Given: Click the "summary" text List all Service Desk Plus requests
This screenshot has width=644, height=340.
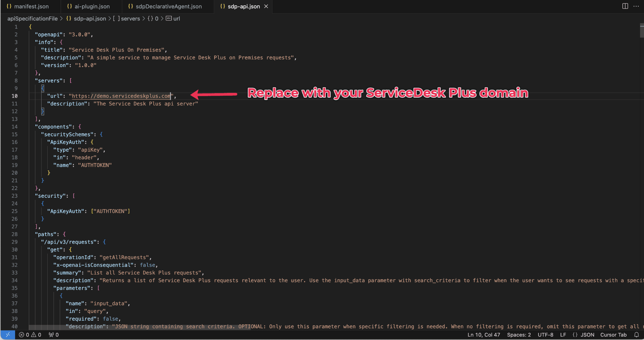Looking at the screenshot, I should click(x=144, y=273).
